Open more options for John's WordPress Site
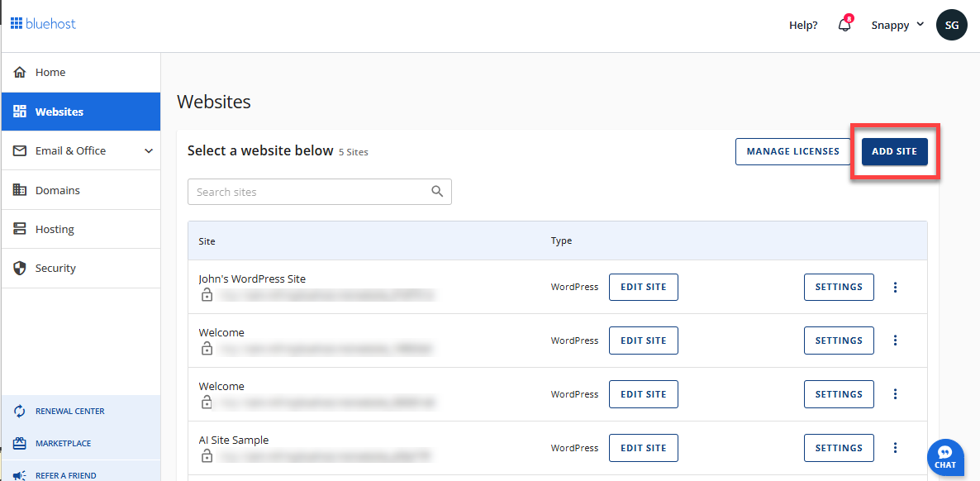The width and height of the screenshot is (980, 481). 895,287
